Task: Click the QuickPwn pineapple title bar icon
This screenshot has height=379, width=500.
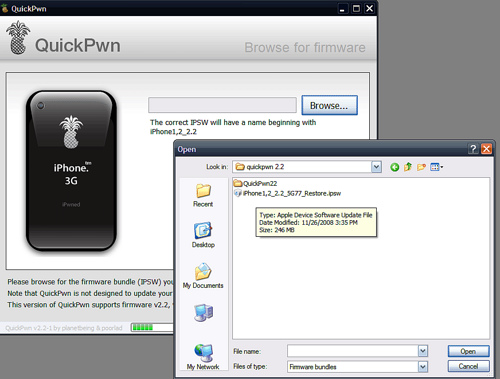Action: [x=5, y=8]
